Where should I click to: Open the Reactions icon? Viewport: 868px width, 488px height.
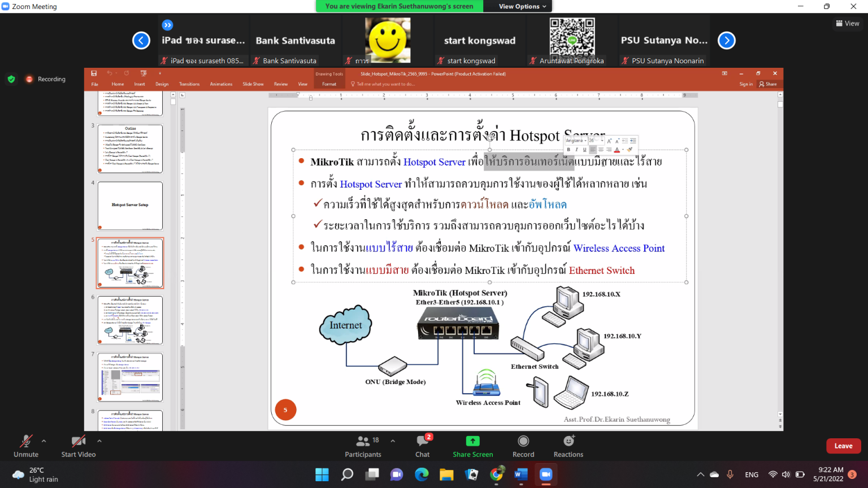(568, 441)
